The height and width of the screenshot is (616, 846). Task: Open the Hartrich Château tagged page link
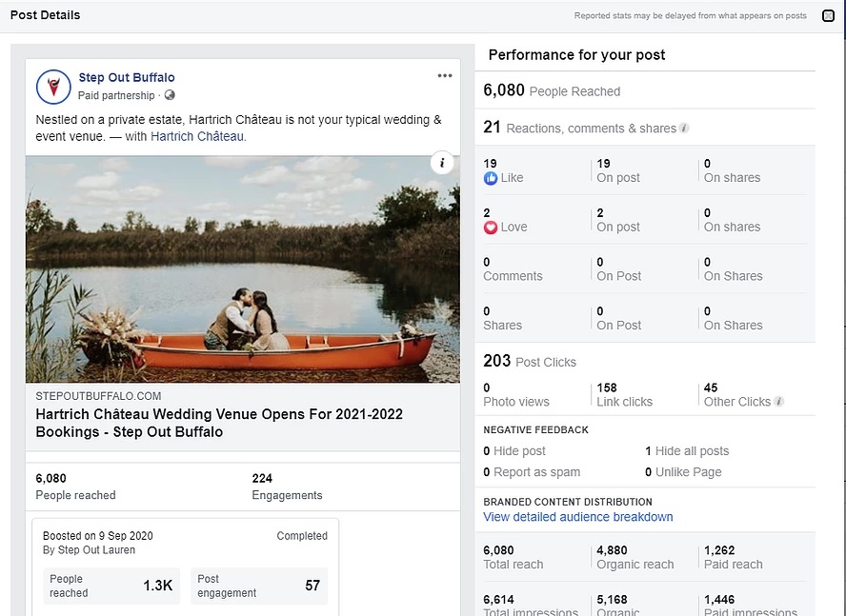(198, 136)
